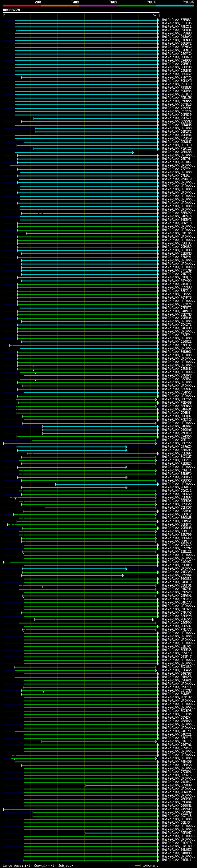The height and width of the screenshot is (868, 197).
Task: Select hit UniRef100_A9NZI1
Action: (x=177, y=26)
